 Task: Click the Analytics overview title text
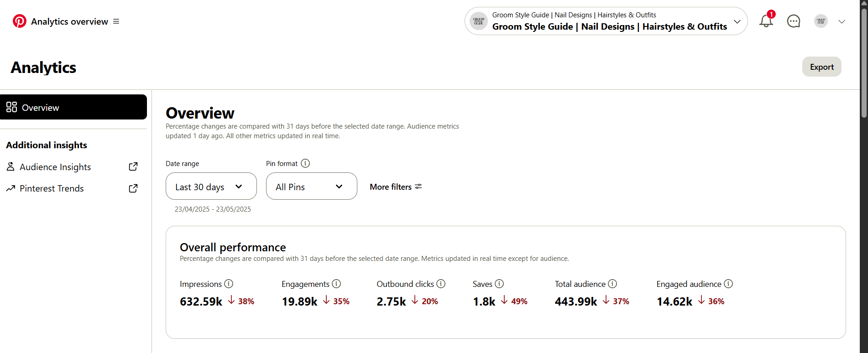(x=69, y=21)
